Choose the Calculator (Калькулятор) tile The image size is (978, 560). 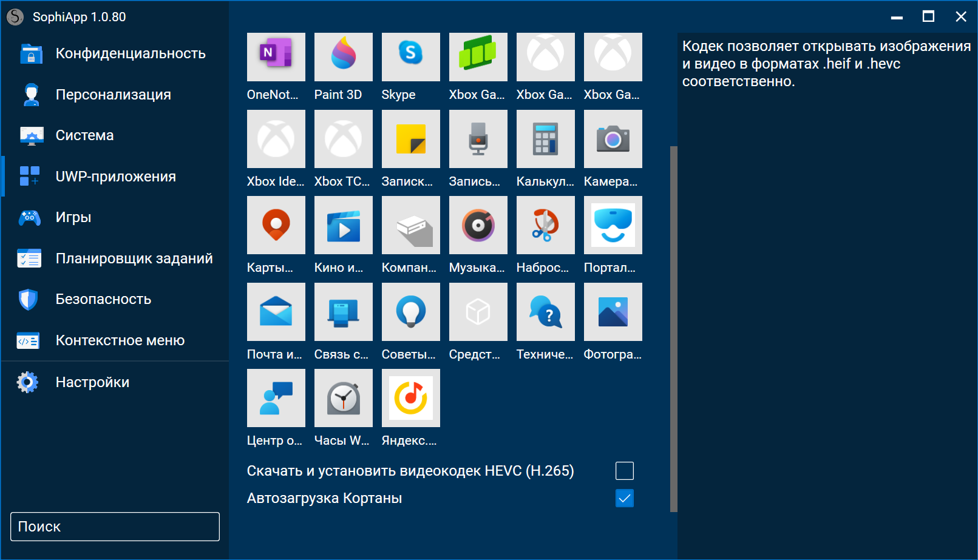[x=545, y=139]
